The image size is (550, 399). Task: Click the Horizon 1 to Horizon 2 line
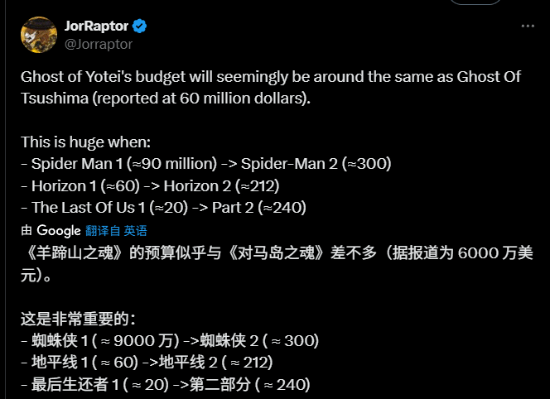(150, 186)
